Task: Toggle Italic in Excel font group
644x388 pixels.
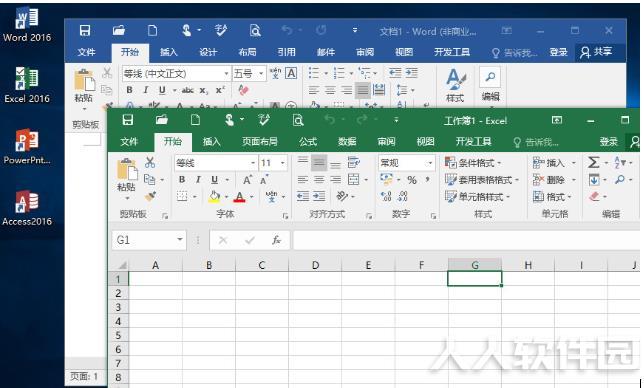Action: click(x=198, y=179)
